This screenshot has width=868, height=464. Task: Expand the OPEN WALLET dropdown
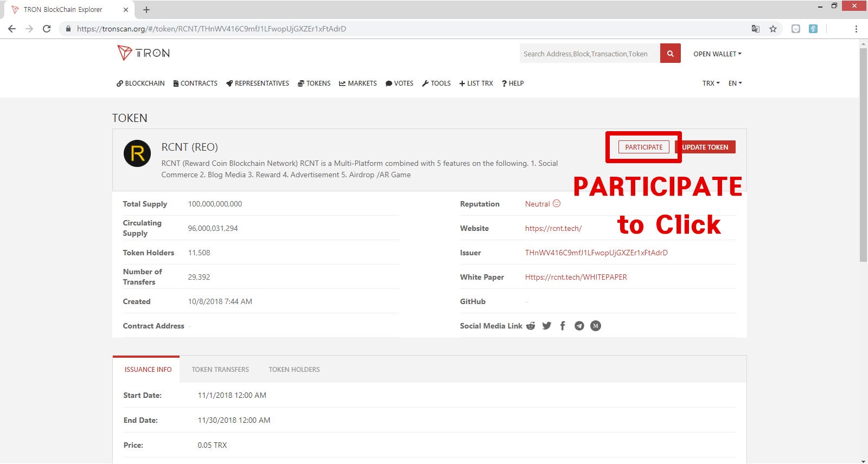[x=717, y=54]
